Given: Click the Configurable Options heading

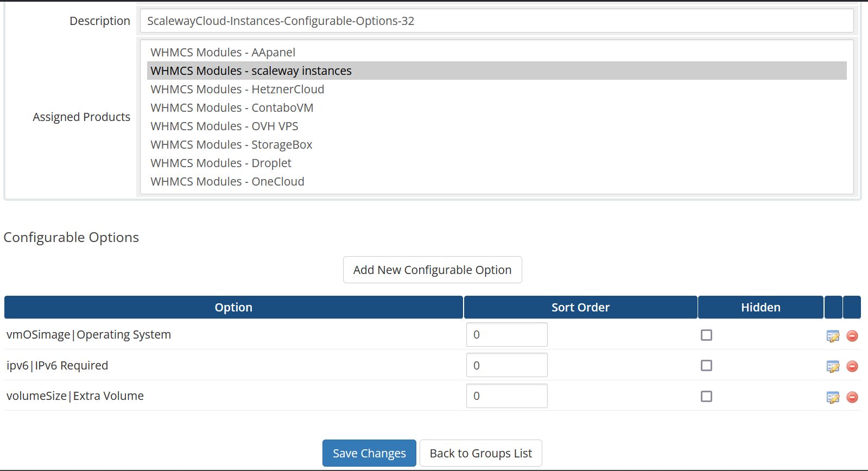Looking at the screenshot, I should point(71,237).
